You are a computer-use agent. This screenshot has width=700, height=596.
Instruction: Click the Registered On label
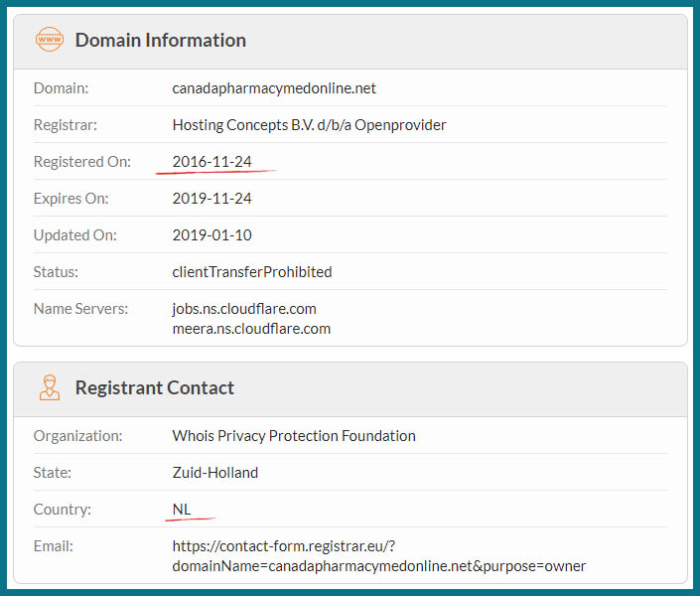(x=82, y=162)
